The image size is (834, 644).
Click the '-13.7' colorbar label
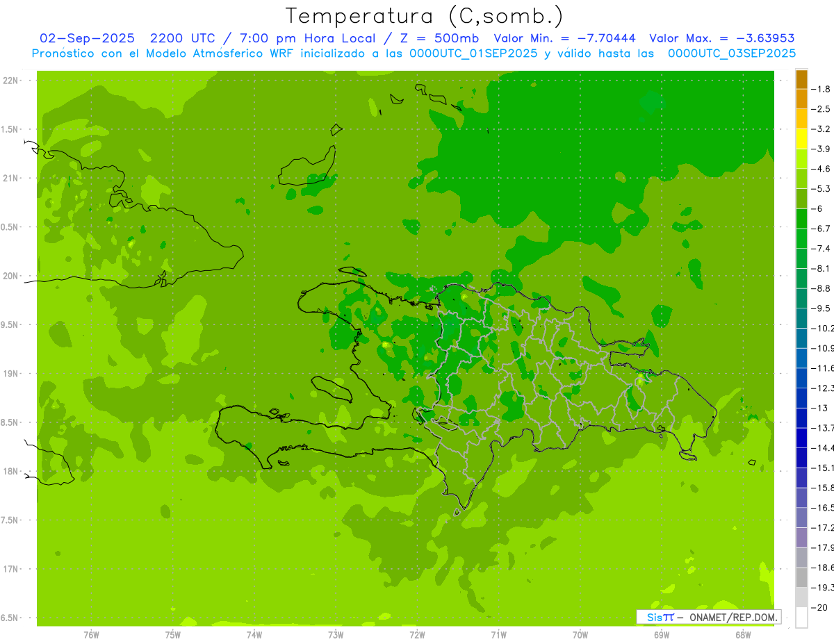coord(823,428)
